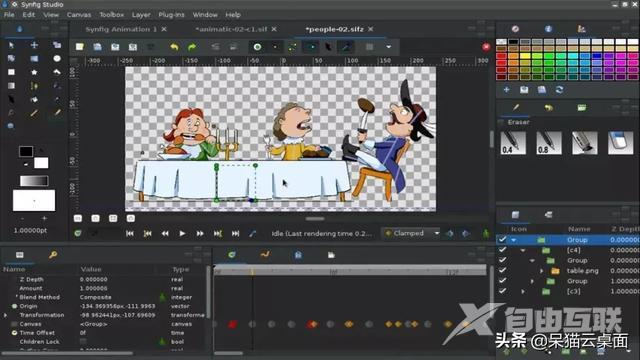Toggle visibility of the [c3] layer
The image size is (640, 360).
tap(502, 291)
